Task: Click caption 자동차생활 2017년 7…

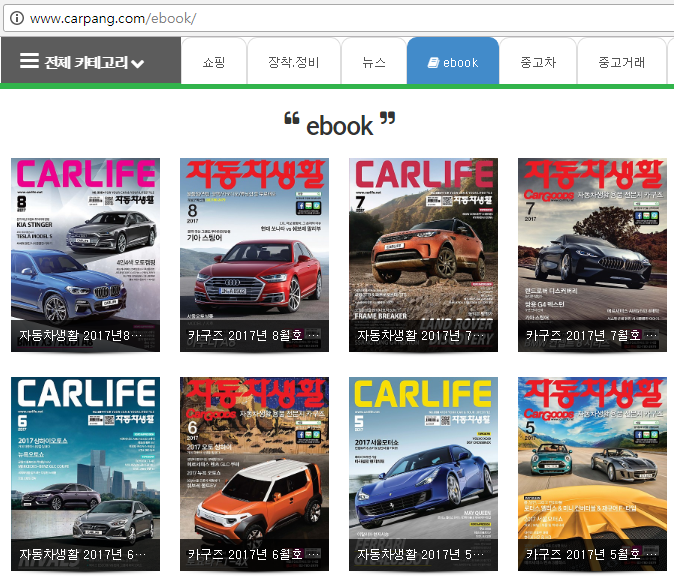Action: pyautogui.click(x=421, y=335)
